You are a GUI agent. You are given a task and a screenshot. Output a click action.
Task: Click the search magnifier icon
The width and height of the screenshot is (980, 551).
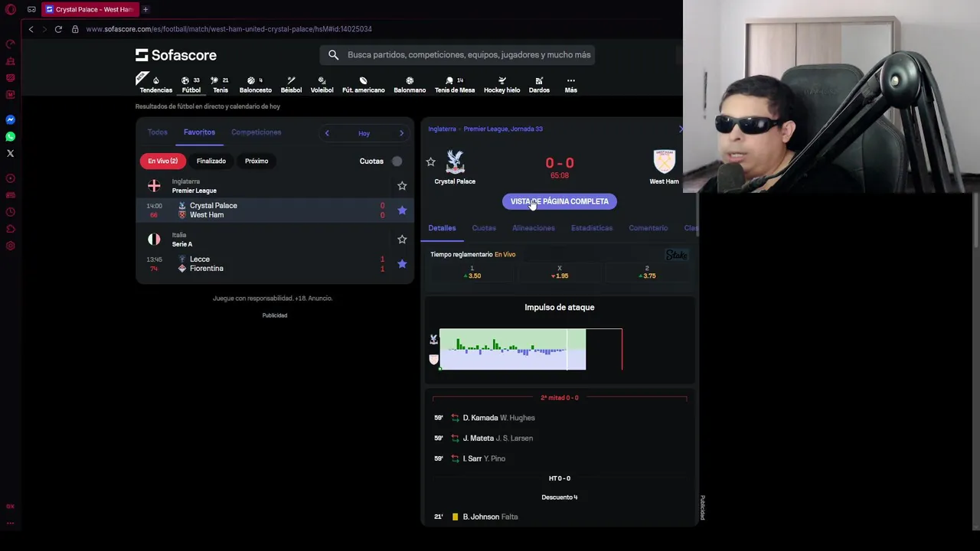[x=333, y=55]
